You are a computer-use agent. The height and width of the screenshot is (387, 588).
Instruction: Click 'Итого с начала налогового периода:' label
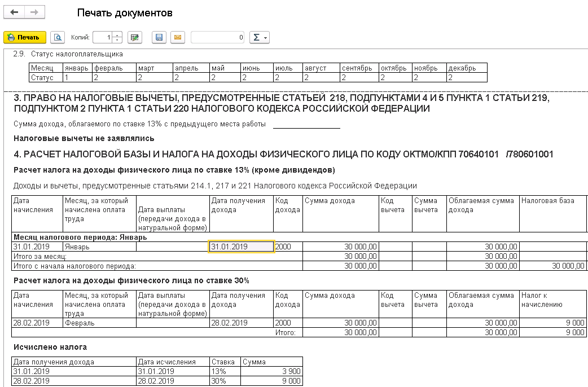pos(74,266)
